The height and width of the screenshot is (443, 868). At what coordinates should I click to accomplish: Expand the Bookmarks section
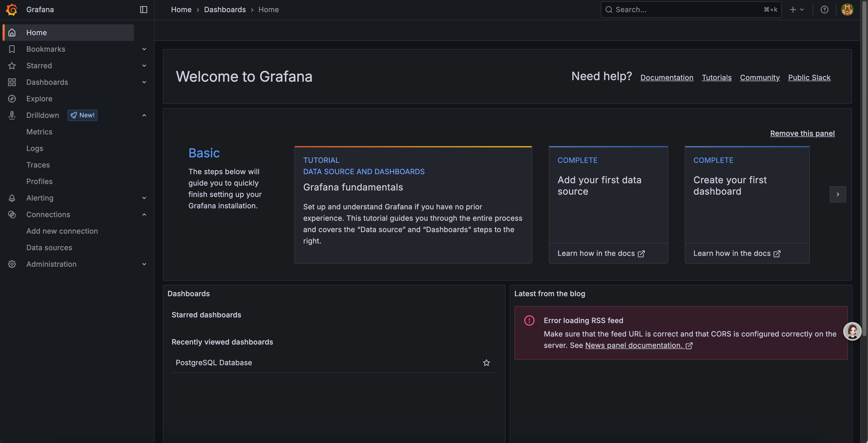144,49
